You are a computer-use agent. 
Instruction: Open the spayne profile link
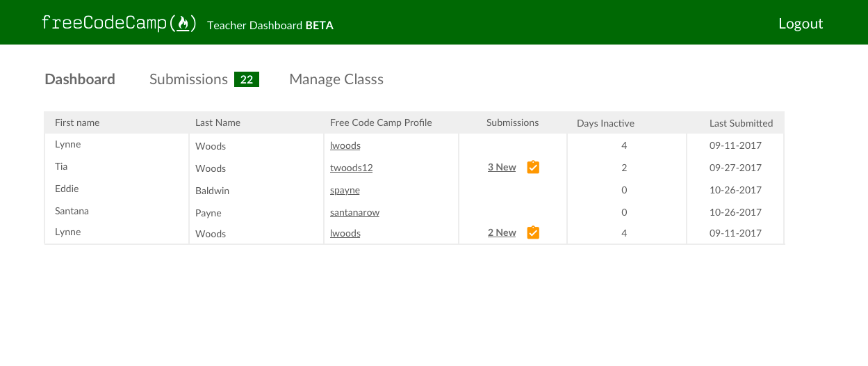[345, 190]
